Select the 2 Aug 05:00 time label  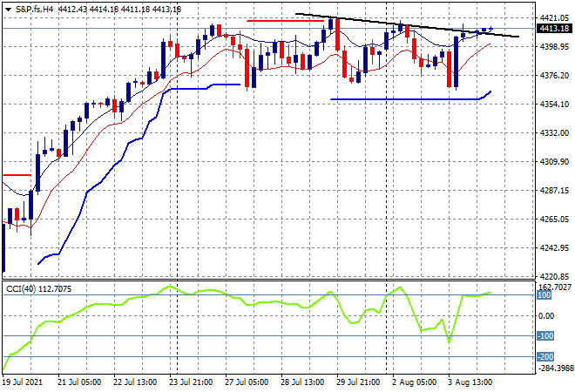[x=415, y=382]
